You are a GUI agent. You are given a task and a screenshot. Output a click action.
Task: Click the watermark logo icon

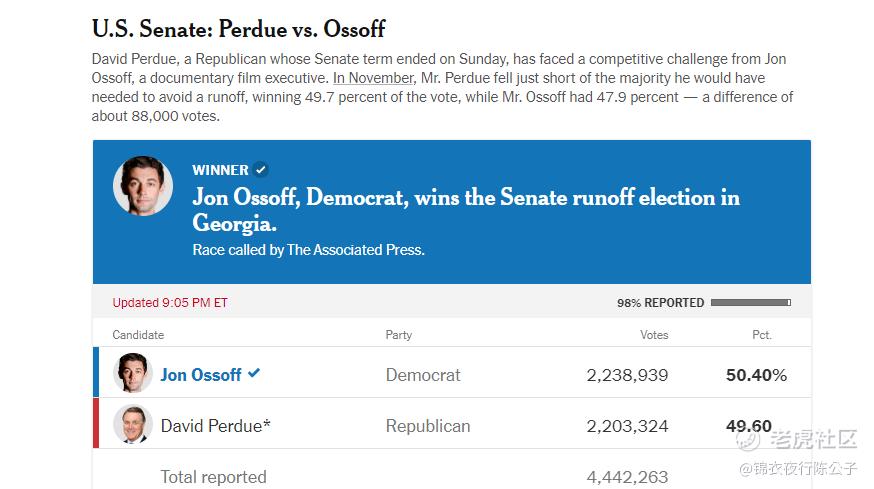click(x=748, y=440)
